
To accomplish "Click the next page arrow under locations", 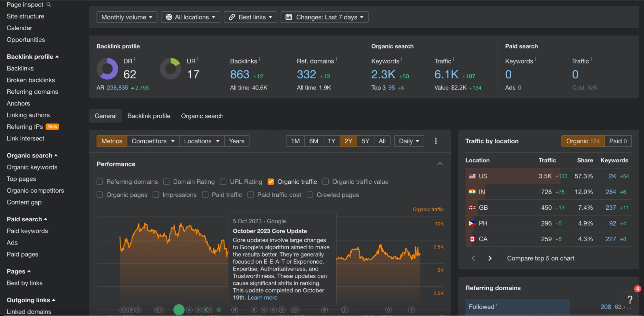I will 490,258.
